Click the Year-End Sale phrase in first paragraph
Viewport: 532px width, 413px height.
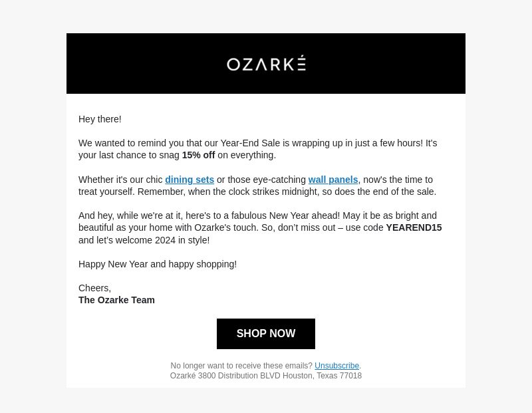pos(250,143)
